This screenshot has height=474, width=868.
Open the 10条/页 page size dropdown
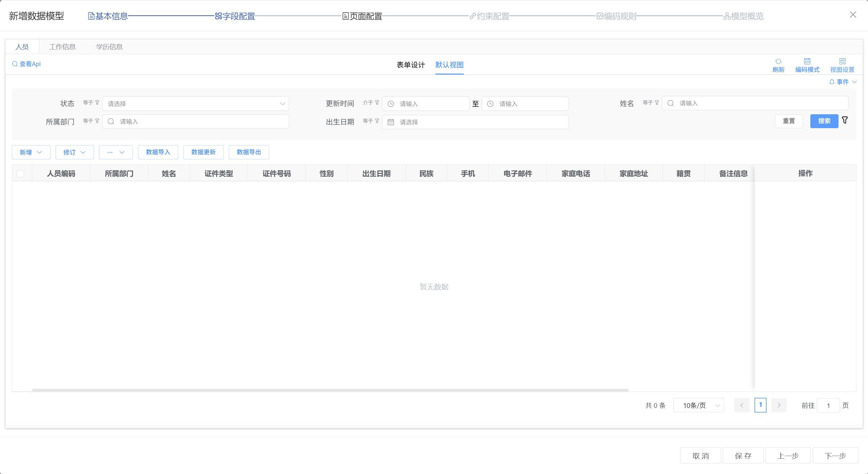coord(698,406)
